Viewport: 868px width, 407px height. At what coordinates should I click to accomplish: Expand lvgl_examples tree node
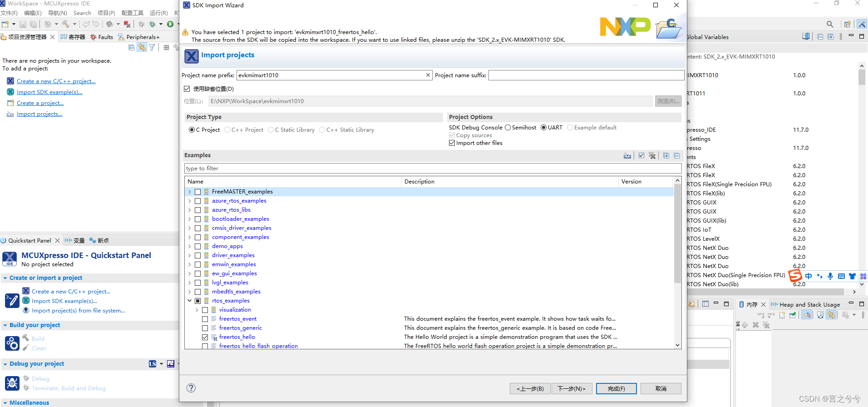(189, 283)
